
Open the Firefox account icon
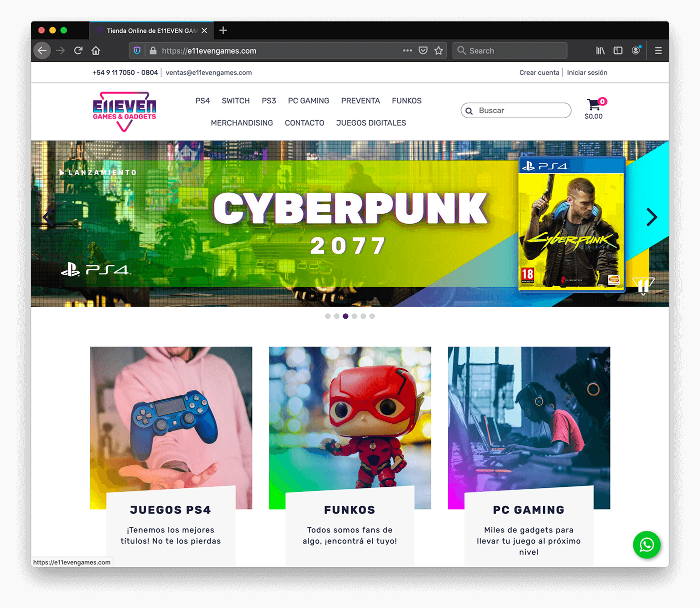click(636, 51)
